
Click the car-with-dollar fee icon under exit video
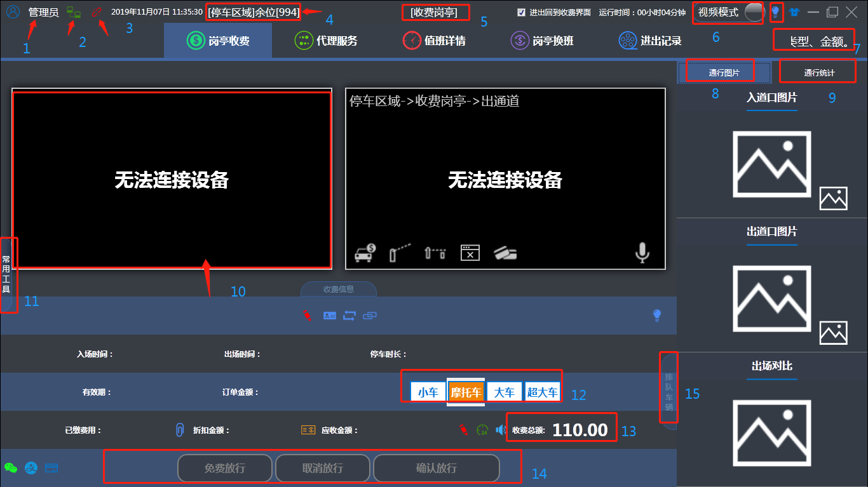tap(365, 253)
